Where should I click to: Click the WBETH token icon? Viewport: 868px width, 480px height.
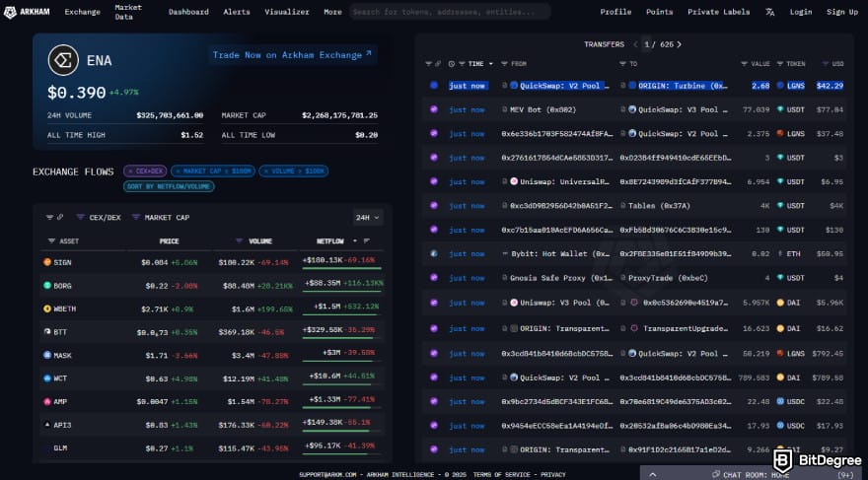[x=47, y=309]
